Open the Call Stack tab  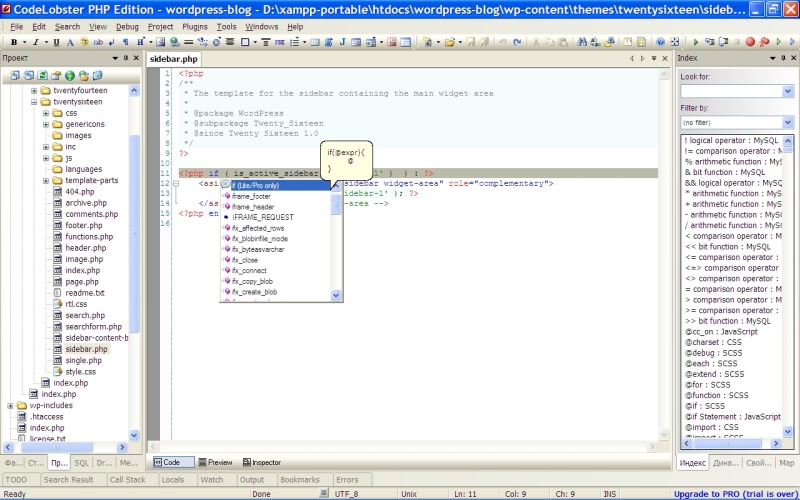pyautogui.click(x=128, y=480)
